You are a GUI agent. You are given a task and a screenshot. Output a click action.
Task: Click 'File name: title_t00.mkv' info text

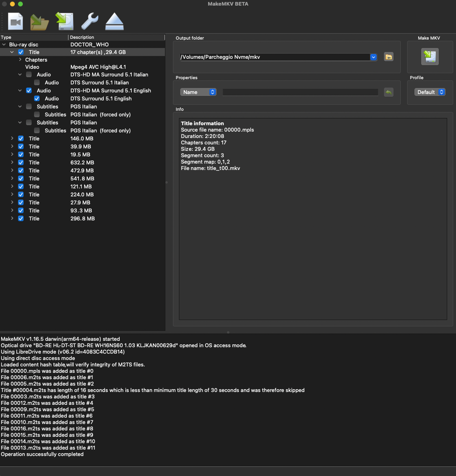(211, 168)
